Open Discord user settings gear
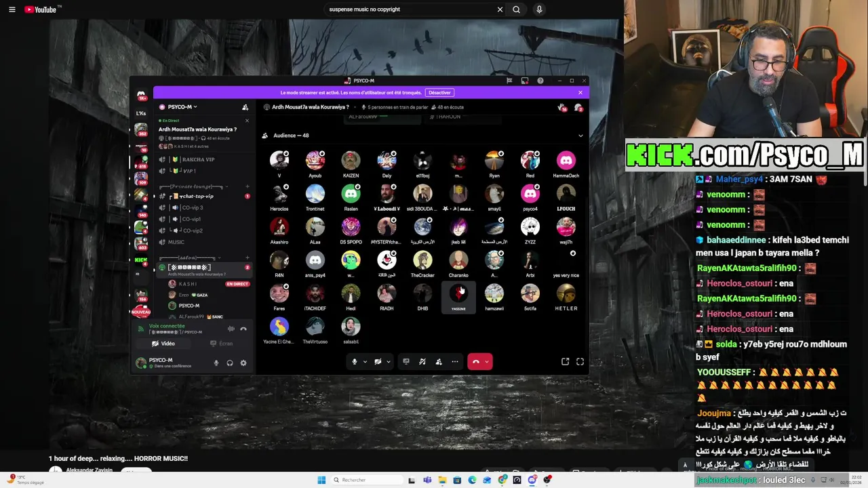The width and height of the screenshot is (868, 488). pyautogui.click(x=243, y=363)
